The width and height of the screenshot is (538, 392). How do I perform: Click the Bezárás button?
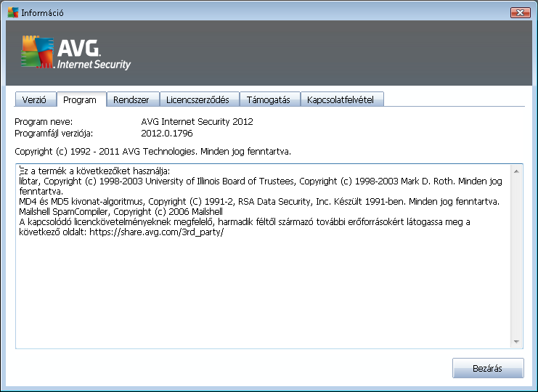488,368
